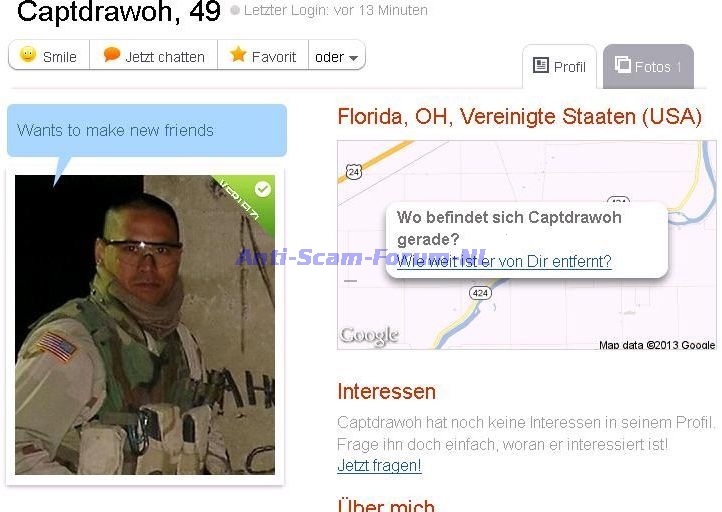
Task: Open the Jetzt fragen! link
Action: coord(379,465)
